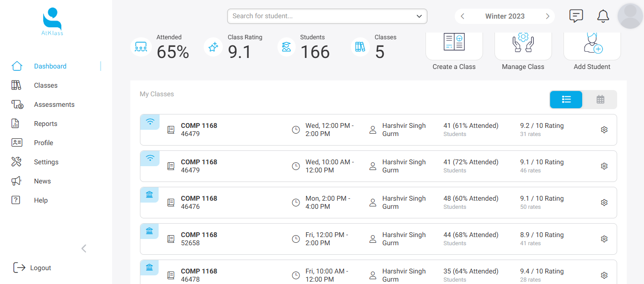Viewport: 644px width, 284px height.
Task: Open settings gear for Wed 12:00 PM class
Action: pos(604,130)
